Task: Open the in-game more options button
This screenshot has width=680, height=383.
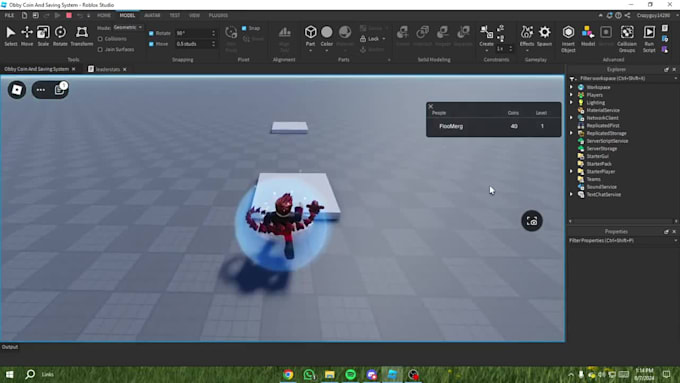Action: click(x=41, y=90)
